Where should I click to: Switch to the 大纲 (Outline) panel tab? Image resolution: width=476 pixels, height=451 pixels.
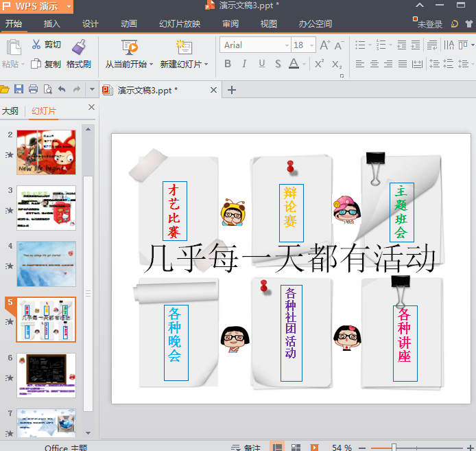click(10, 111)
